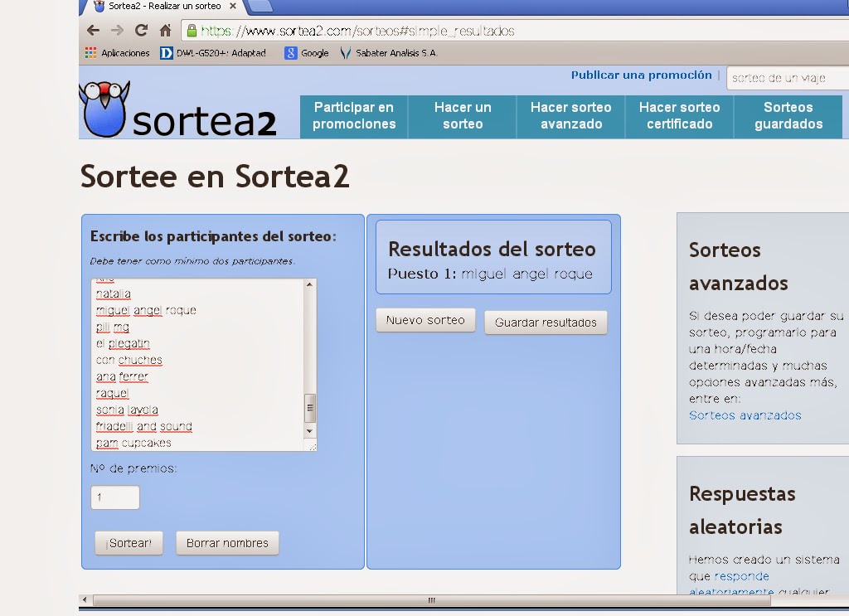Screen dimensions: 849x616
Task: Save results with Guardar resultados
Action: (546, 323)
